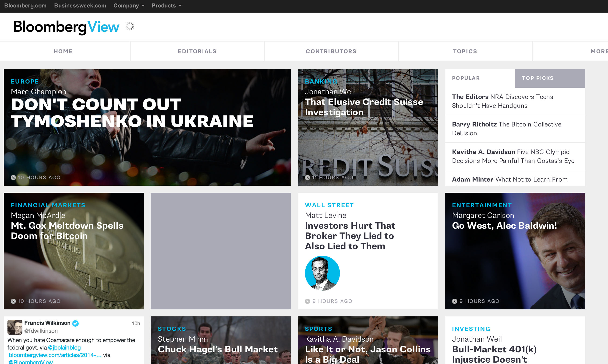The height and width of the screenshot is (364, 608).
Task: Click Jonathan Weil on Credit Suisse card
Action: pyautogui.click(x=330, y=92)
